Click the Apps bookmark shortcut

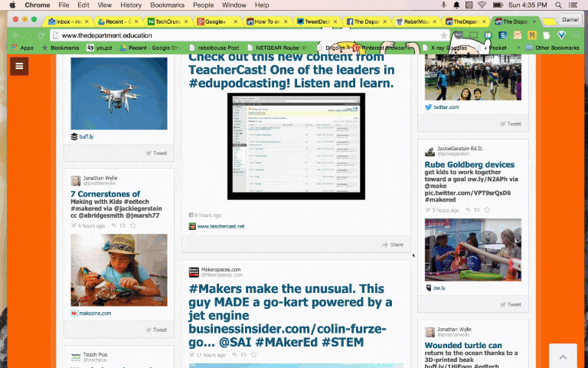pyautogui.click(x=22, y=48)
